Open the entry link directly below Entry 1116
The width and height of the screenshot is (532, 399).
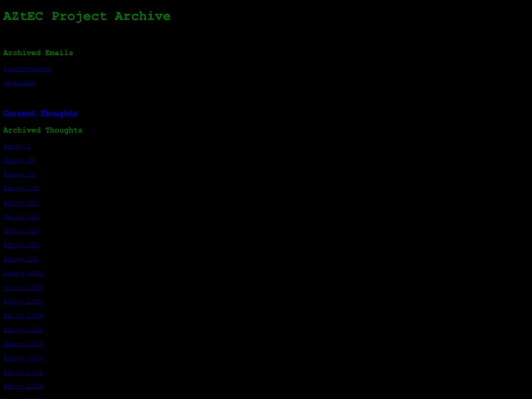point(24,387)
